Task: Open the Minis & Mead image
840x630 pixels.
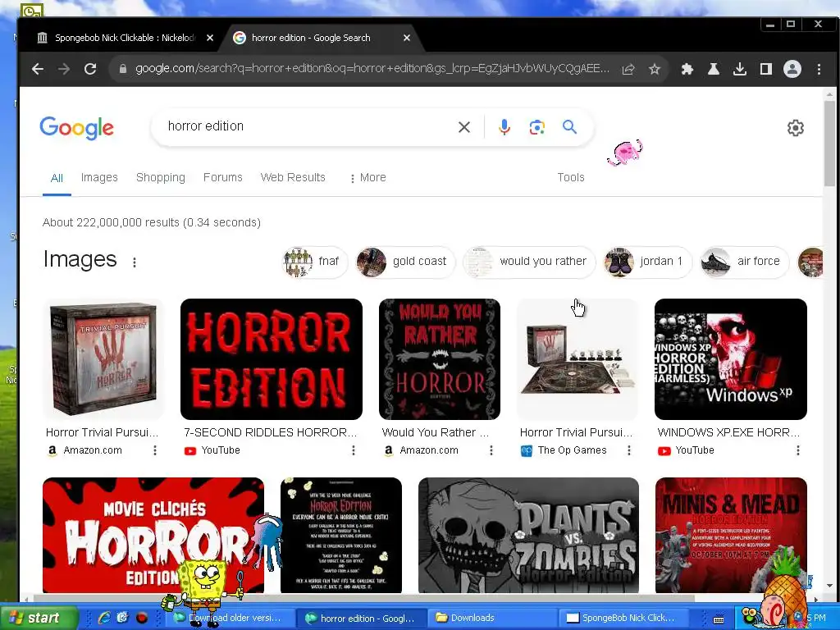Action: (731, 535)
